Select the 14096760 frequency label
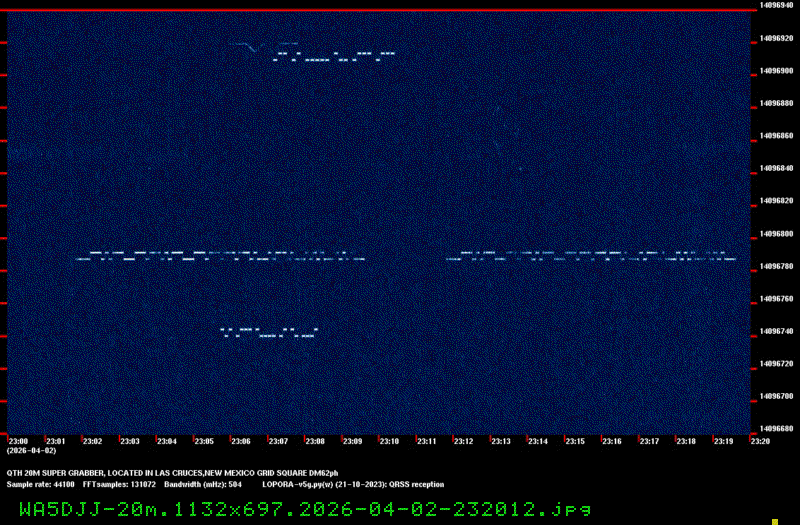 pyautogui.click(x=777, y=299)
